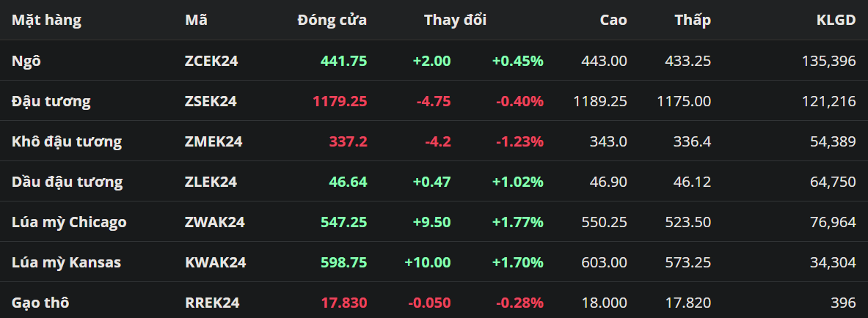Screen dimensions: 868x318
Task: Select the Thay đổi column header
Action: 455,21
